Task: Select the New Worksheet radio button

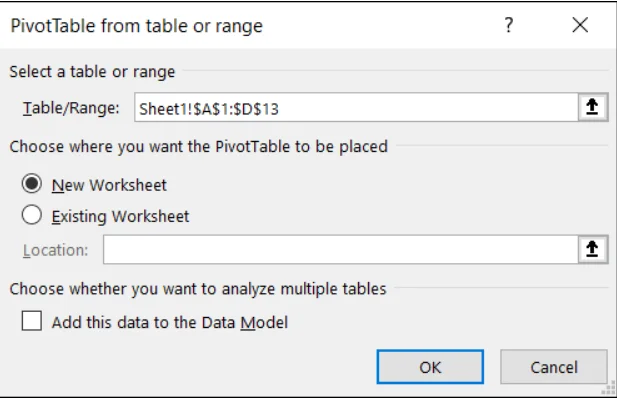Action: click(x=32, y=185)
